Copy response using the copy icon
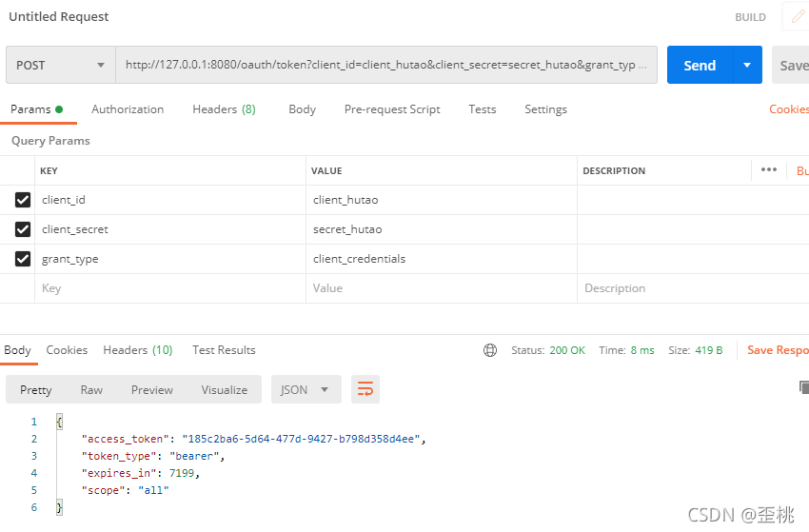The width and height of the screenshot is (809, 532). 804,387
